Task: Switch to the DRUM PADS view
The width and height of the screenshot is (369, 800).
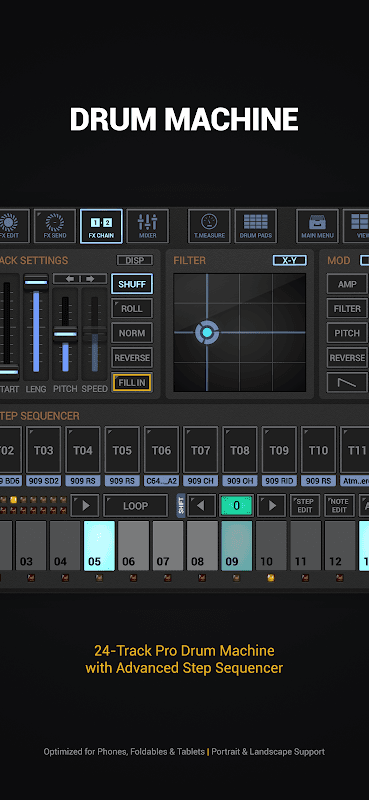Action: tap(256, 226)
